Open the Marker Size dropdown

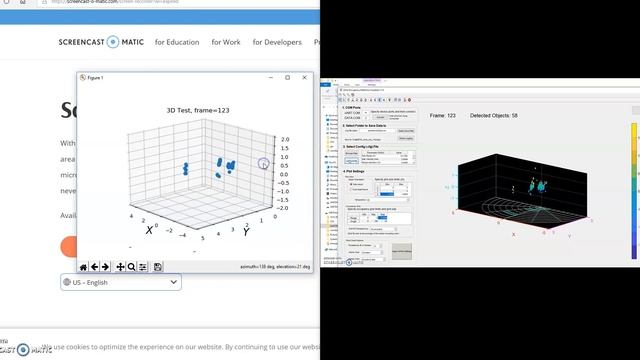click(371, 252)
